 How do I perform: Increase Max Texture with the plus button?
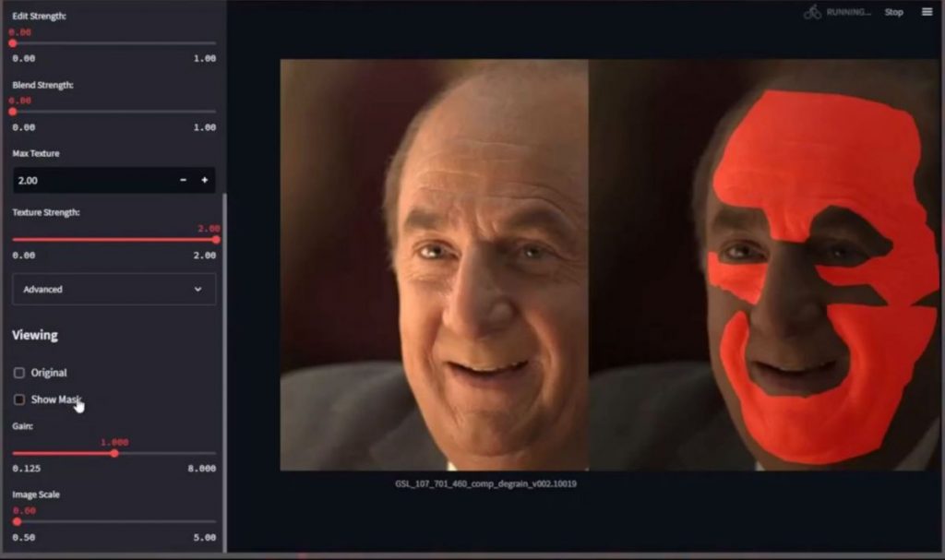coord(205,180)
